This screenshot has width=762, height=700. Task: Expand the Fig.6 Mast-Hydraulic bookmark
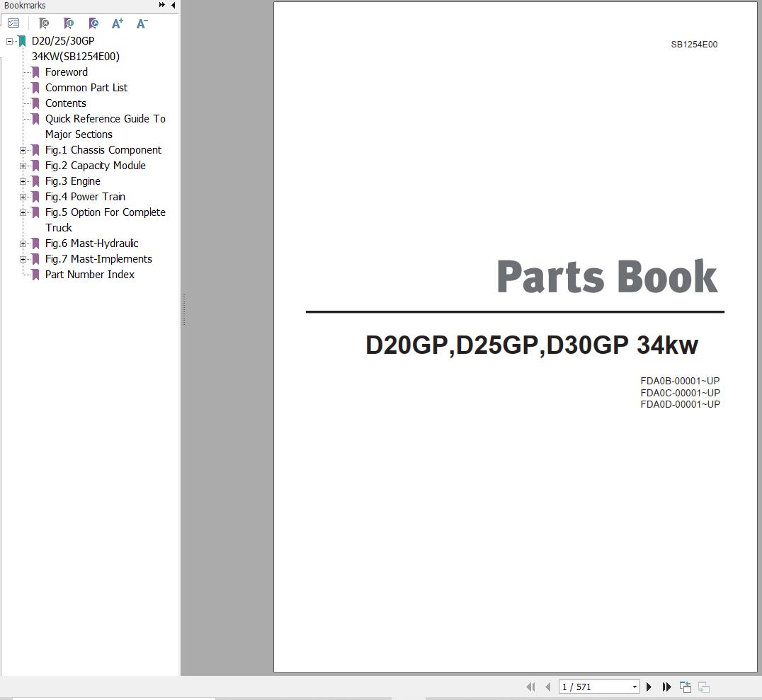click(23, 243)
